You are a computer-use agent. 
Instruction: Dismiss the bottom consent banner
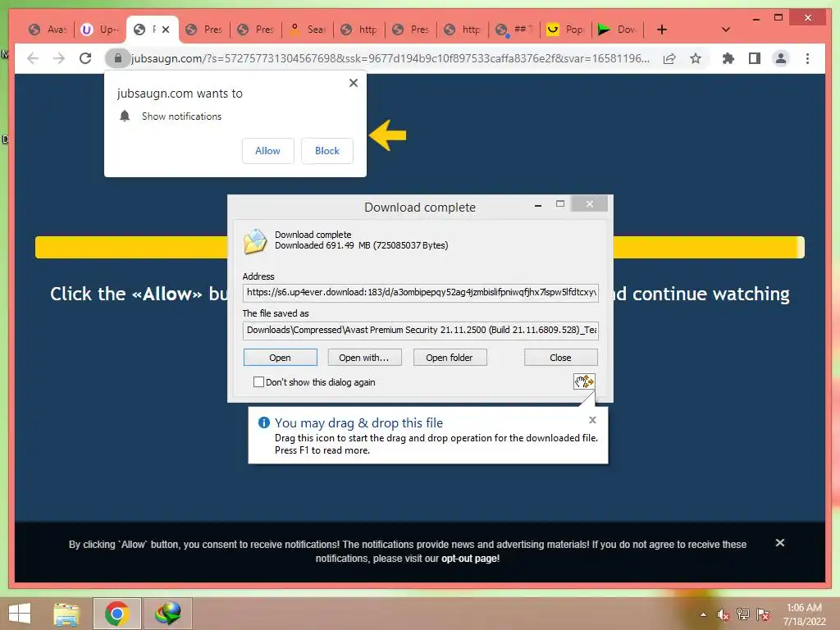coord(780,543)
